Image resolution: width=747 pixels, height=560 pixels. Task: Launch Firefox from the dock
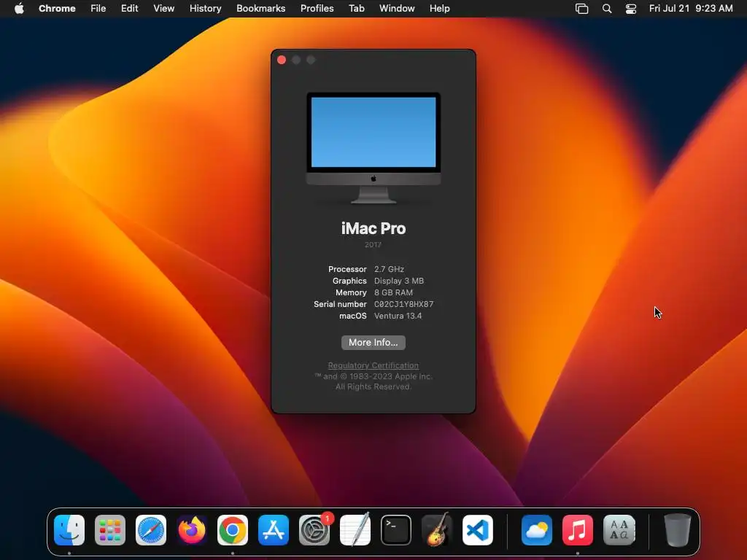coord(192,530)
